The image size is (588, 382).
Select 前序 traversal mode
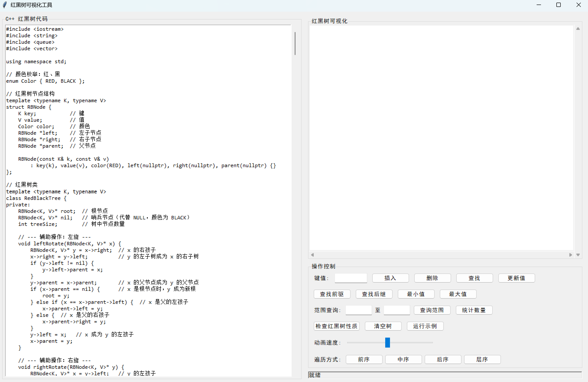coord(364,359)
